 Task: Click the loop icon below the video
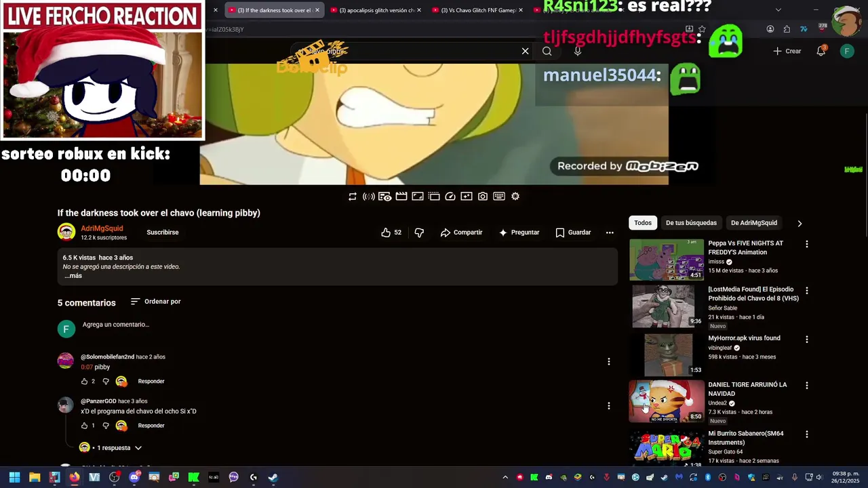[x=353, y=197]
